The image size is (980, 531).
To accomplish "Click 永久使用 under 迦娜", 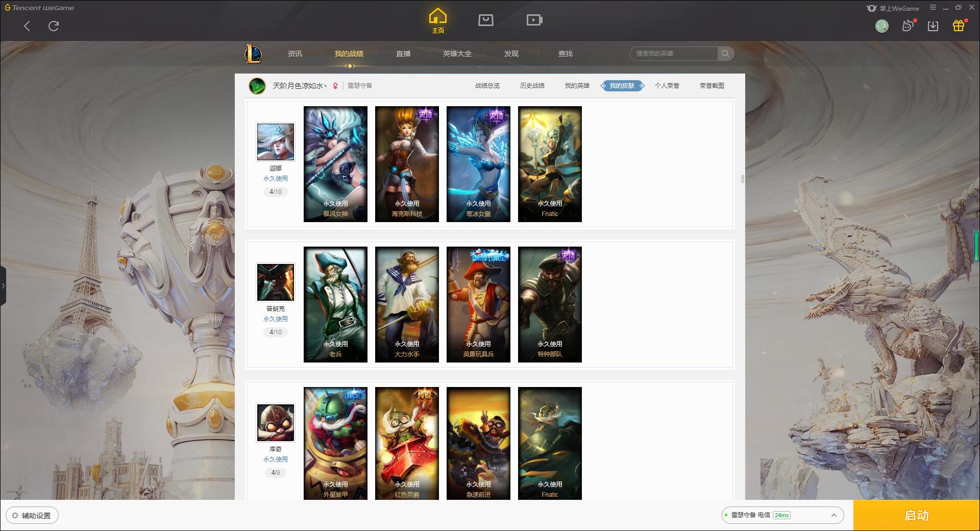I will point(276,179).
